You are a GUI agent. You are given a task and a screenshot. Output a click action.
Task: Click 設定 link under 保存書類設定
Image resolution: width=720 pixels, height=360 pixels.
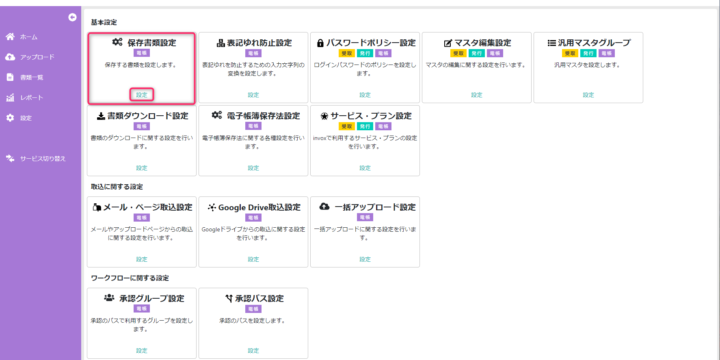click(x=141, y=95)
